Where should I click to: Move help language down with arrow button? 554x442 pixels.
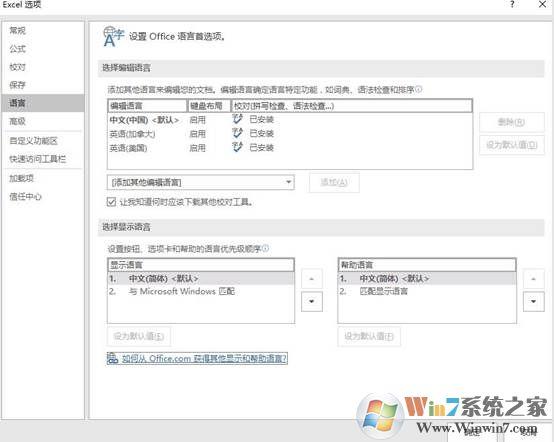pyautogui.click(x=534, y=301)
